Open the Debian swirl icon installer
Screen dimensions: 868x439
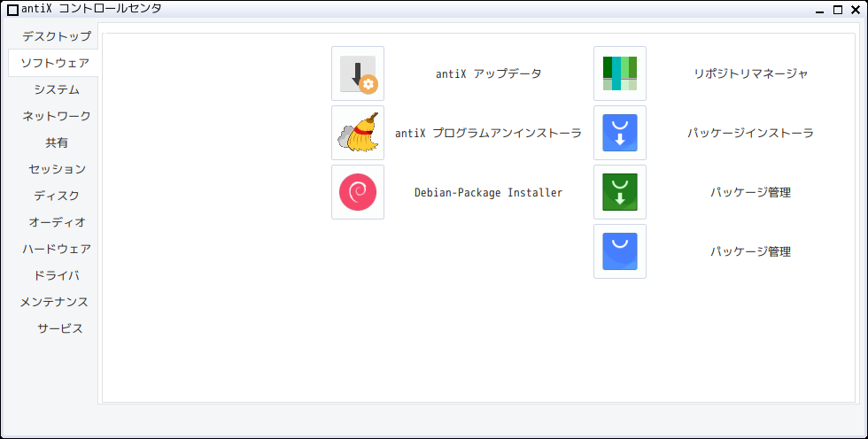click(358, 192)
